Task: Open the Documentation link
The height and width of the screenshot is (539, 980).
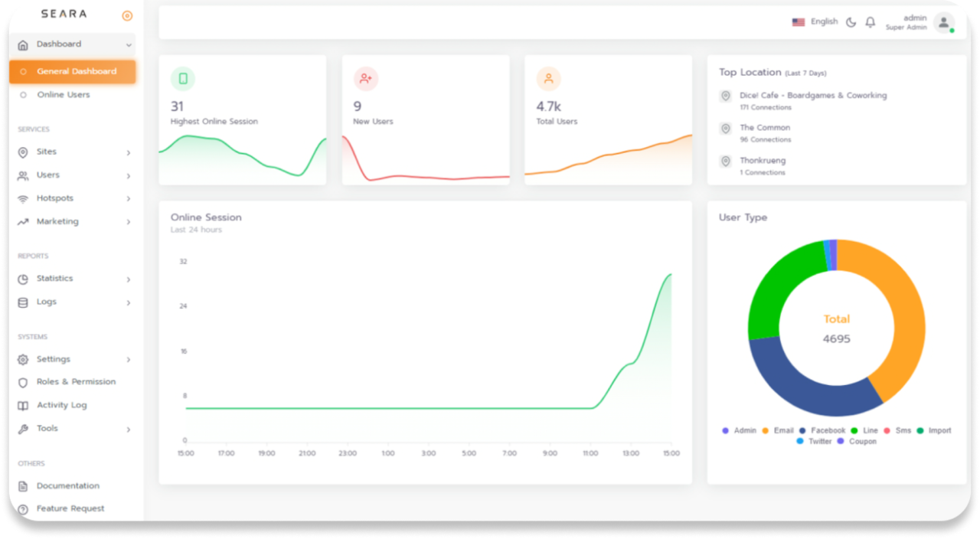Action: coord(68,485)
